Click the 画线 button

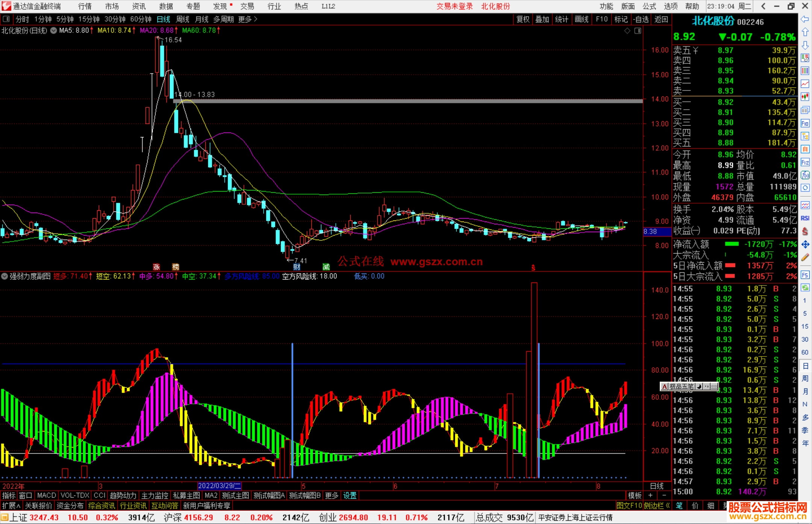point(582,19)
